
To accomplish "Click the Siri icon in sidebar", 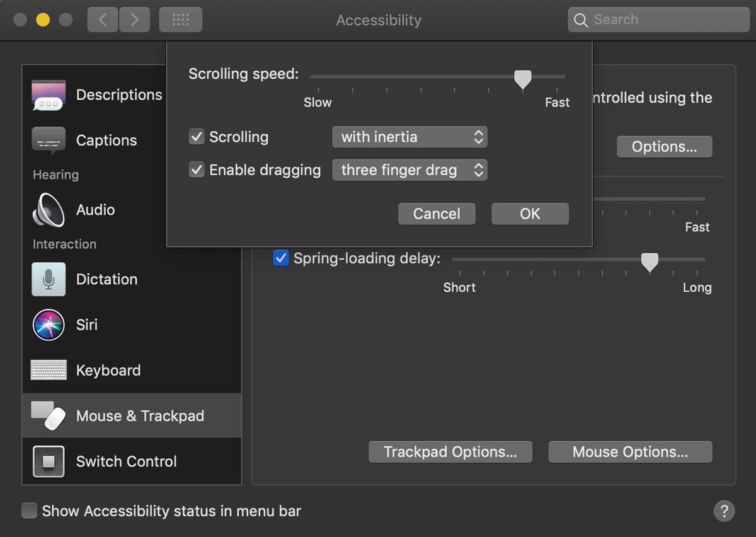I will click(x=49, y=325).
